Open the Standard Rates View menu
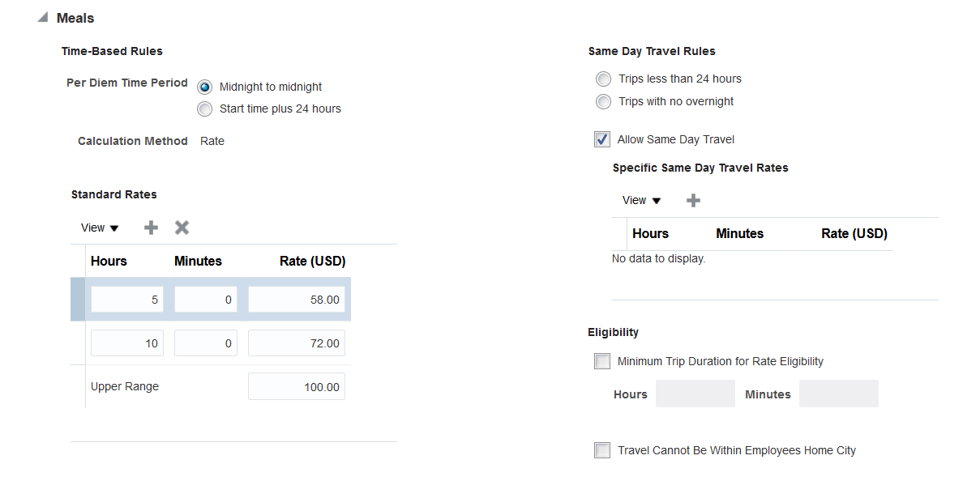This screenshot has width=980, height=481. click(100, 228)
